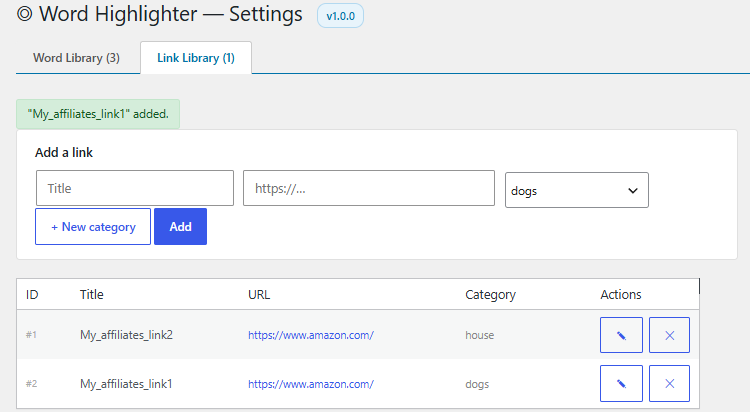
Task: Edit the My_affiliates_link1 row with pencil icon
Action: pyautogui.click(x=621, y=383)
